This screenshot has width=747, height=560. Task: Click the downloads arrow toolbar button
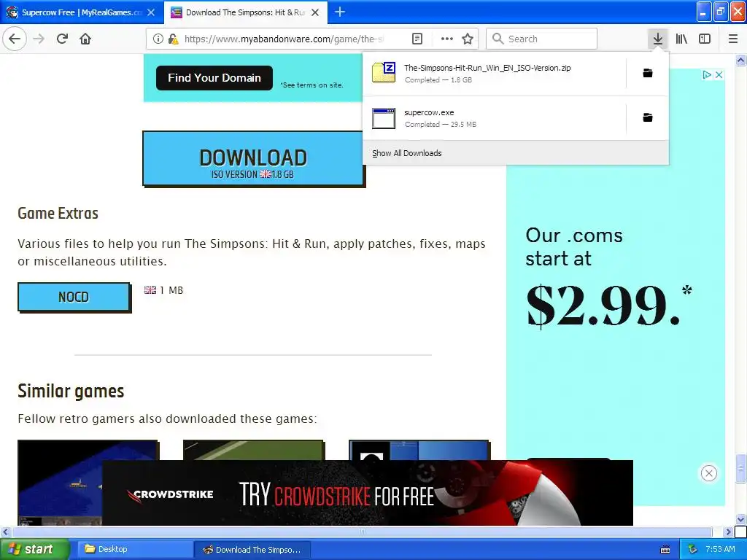658,39
